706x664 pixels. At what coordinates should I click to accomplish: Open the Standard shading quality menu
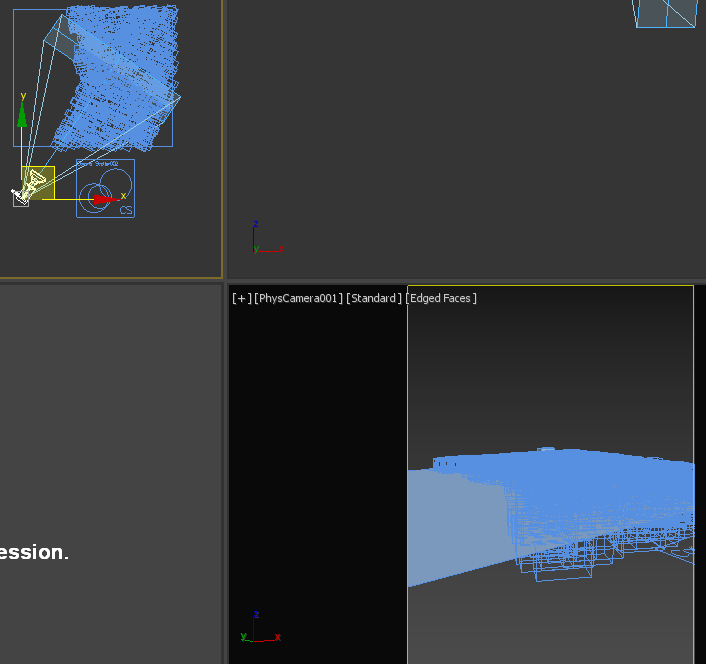374,298
